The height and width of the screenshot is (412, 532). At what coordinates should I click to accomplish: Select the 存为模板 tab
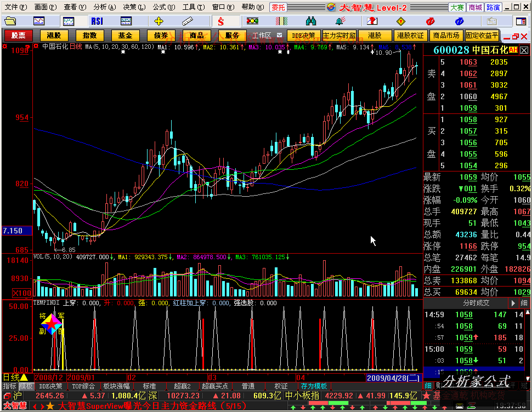coord(314,386)
